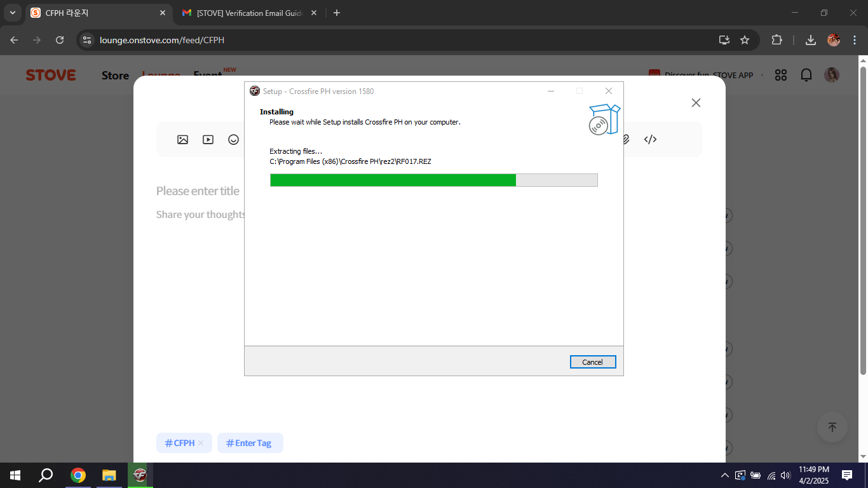Click the Share your thoughts text area
This screenshot has height=488, width=868.
point(201,215)
